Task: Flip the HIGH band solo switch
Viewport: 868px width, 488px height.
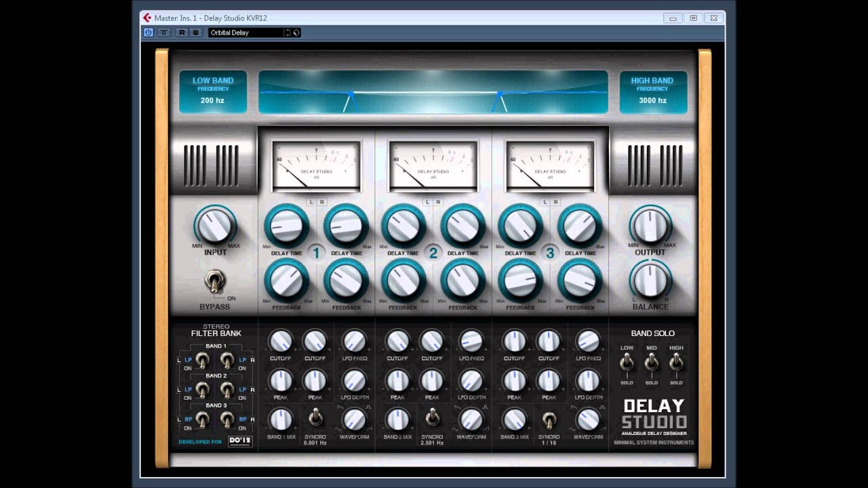Action: click(x=676, y=364)
